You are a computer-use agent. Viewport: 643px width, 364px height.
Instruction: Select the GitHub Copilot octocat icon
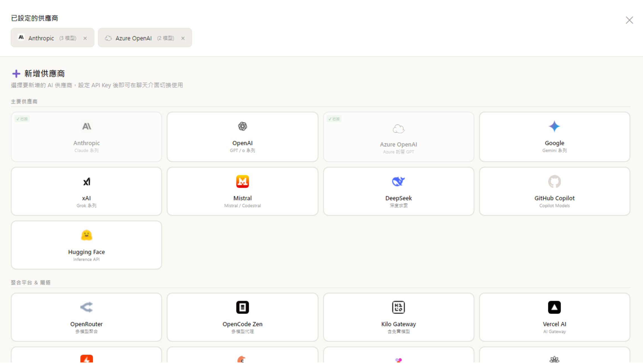(554, 181)
